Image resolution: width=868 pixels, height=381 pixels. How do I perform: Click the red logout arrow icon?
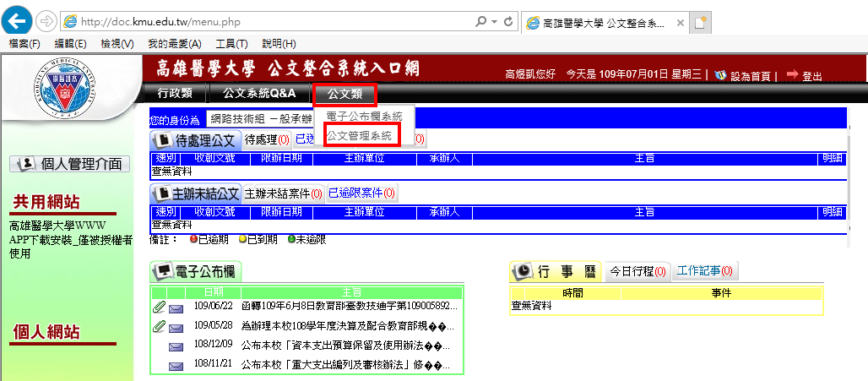pyautogui.click(x=792, y=74)
